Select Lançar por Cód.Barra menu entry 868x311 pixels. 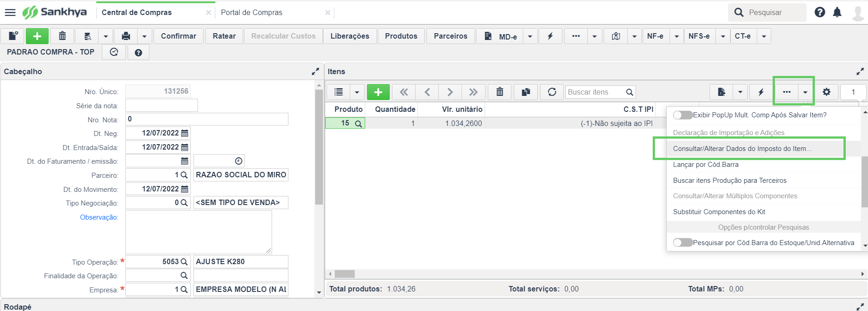point(706,165)
